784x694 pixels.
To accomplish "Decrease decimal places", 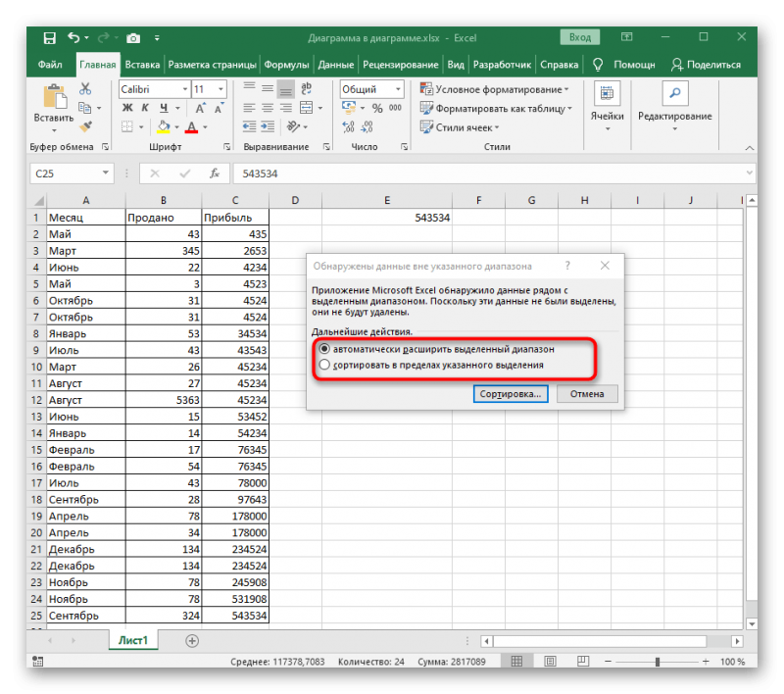I will (367, 127).
